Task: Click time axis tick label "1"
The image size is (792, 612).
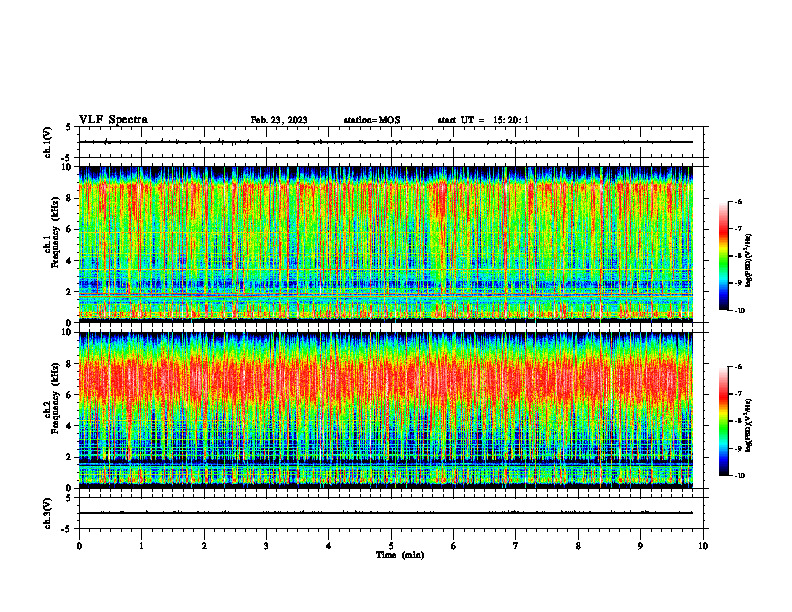Action: tap(141, 546)
